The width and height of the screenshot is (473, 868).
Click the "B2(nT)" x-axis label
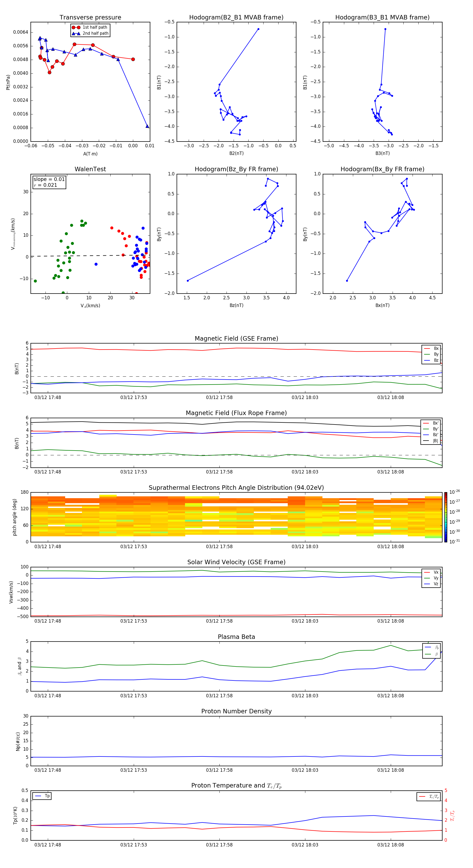(236, 153)
